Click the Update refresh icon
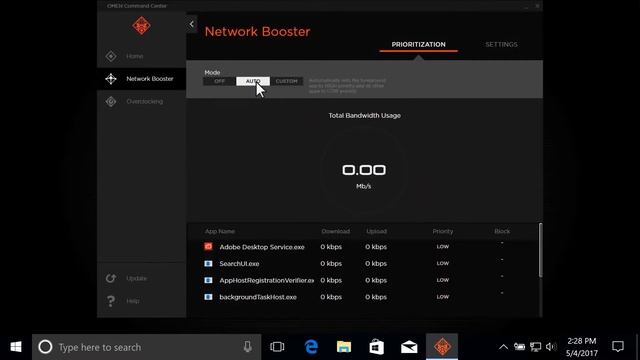 pos(111,278)
